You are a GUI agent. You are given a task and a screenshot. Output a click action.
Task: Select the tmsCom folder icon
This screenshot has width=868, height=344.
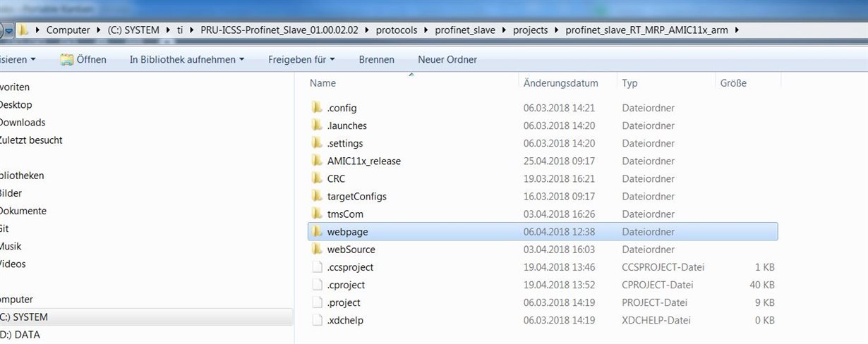pos(317,214)
